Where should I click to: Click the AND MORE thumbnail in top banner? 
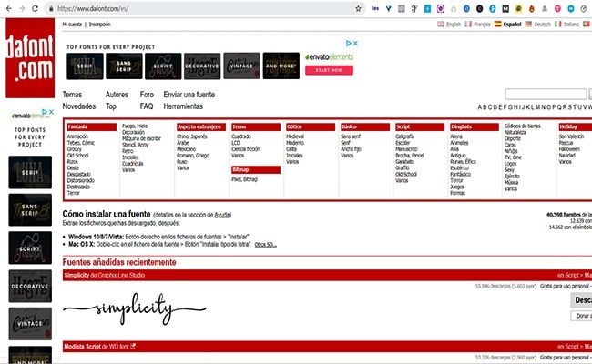(281, 66)
